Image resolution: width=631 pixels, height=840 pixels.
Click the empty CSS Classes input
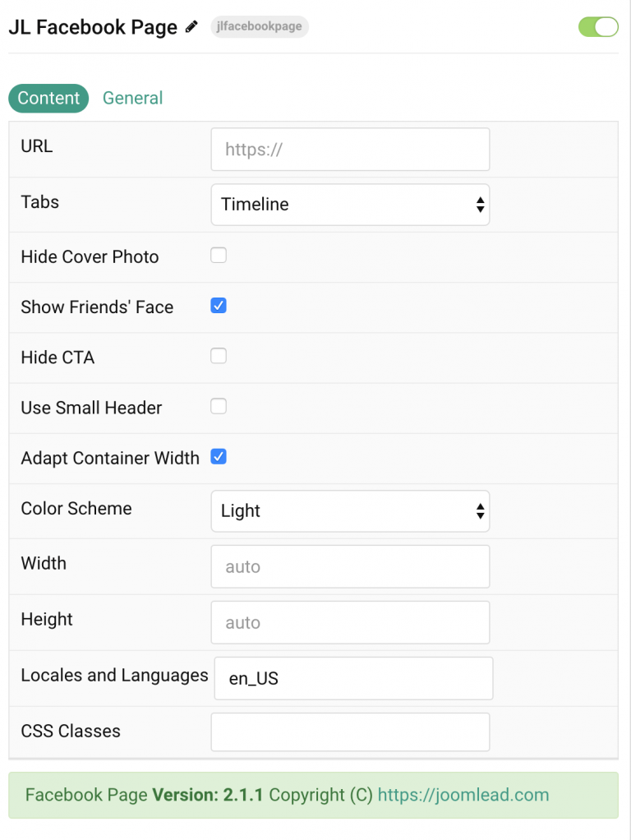pos(350,732)
